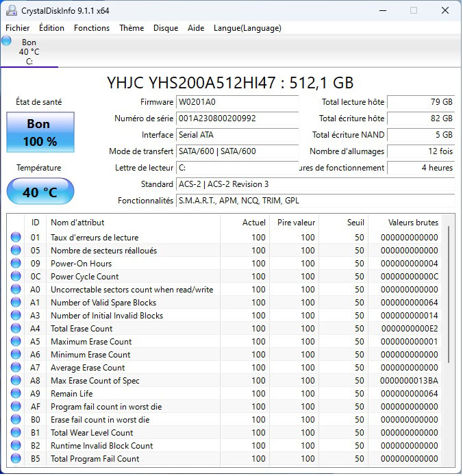Select the Remain Life attribute name
Image resolution: width=463 pixels, height=476 pixels.
tap(72, 394)
